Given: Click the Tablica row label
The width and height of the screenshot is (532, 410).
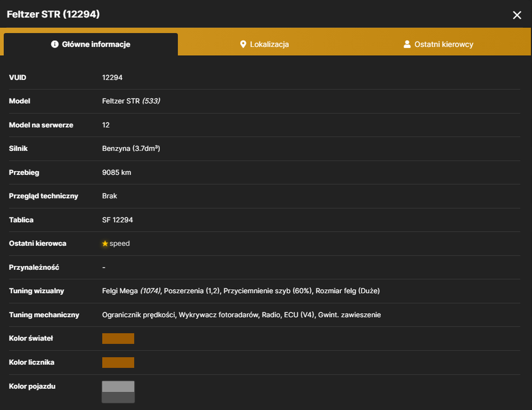Looking at the screenshot, I should click(x=21, y=220).
